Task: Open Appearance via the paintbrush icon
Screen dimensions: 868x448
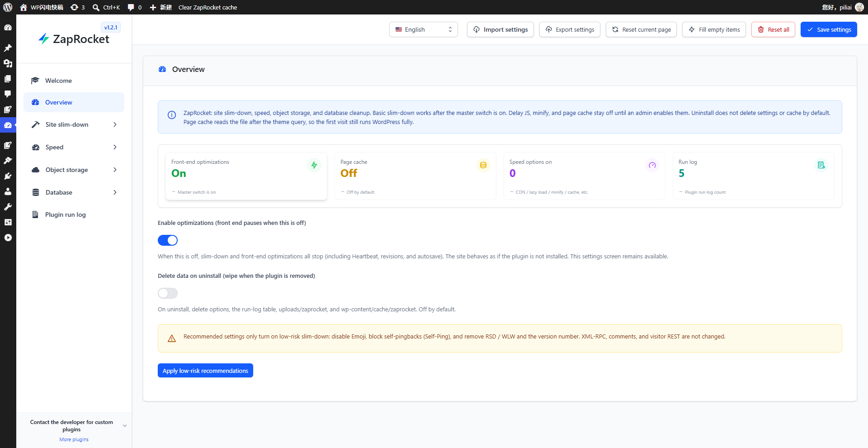Action: pyautogui.click(x=8, y=161)
